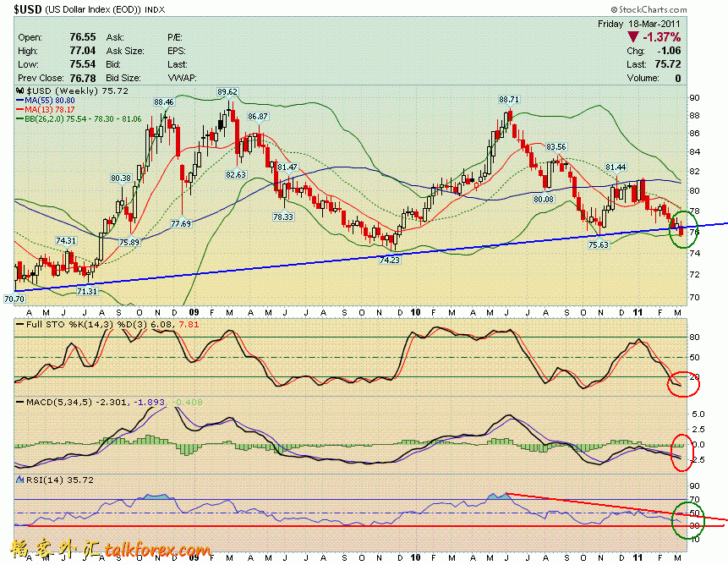The height and width of the screenshot is (565, 728).
Task: Click the red down-triangle beside -1.37%
Action: (x=632, y=37)
